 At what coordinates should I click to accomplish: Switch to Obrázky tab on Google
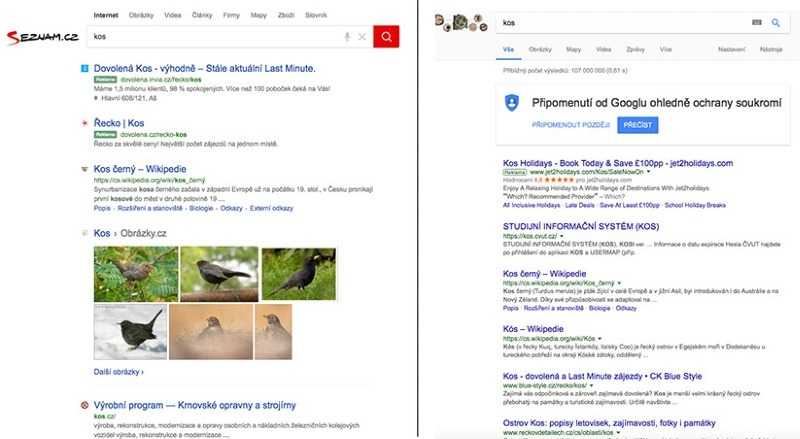tap(540, 50)
